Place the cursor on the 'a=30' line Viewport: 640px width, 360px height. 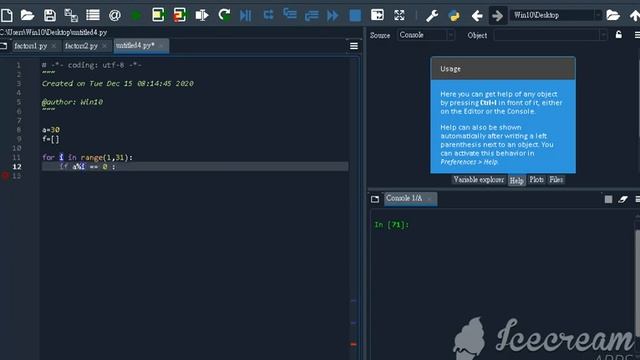51,130
